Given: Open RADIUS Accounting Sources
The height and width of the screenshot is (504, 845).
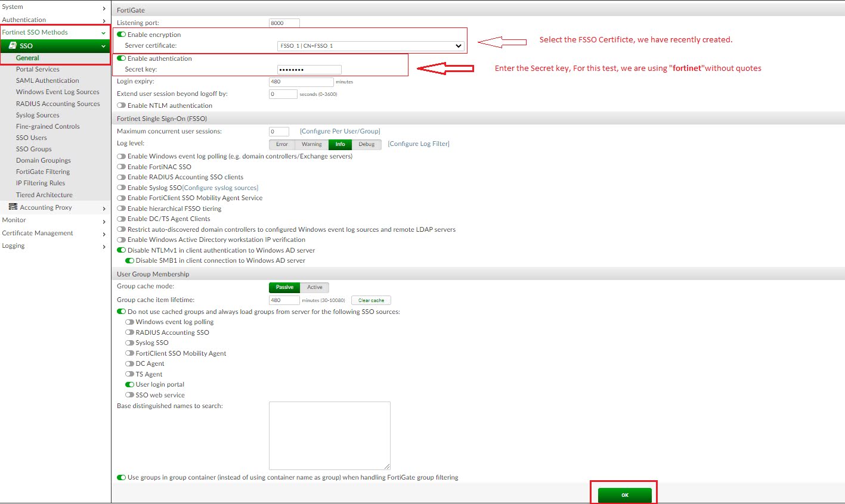Looking at the screenshot, I should [58, 104].
